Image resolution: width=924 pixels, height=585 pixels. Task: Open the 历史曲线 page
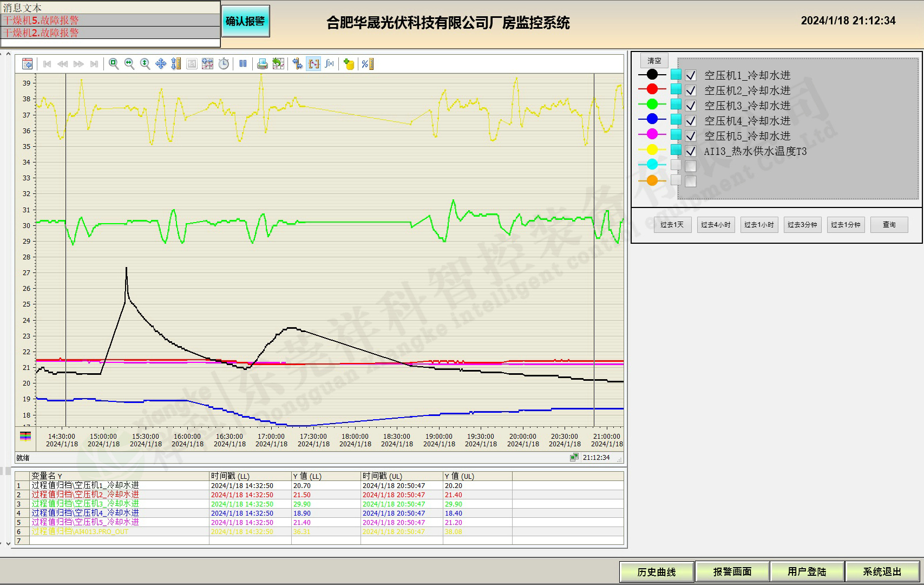(656, 571)
